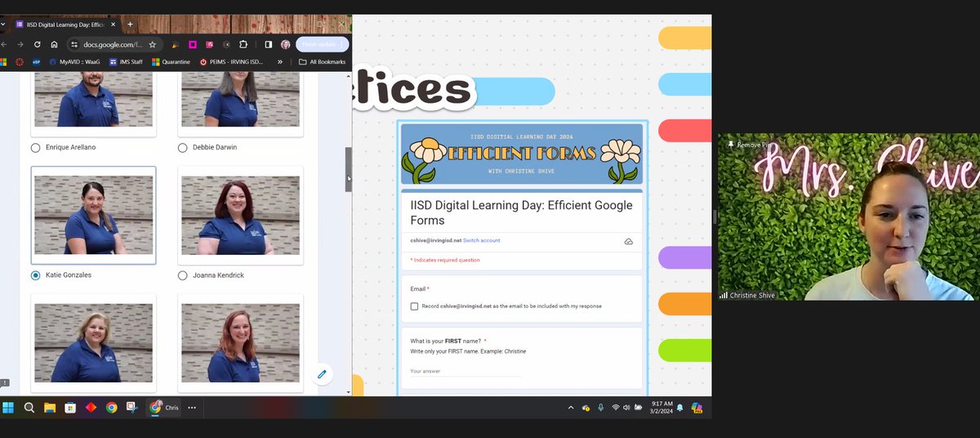Screen dimensions: 980x438
Task: Open Chrome from taskbar
Action: pyautogui.click(x=111, y=407)
